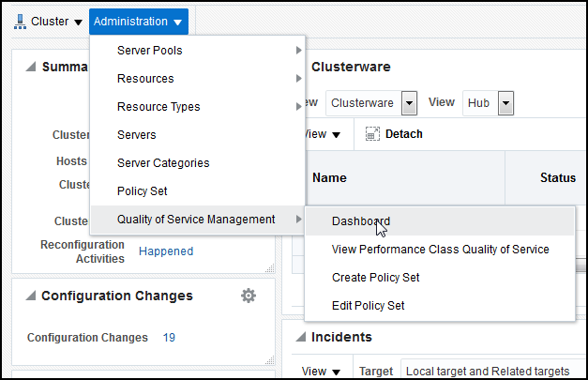Open the Configuration Changes gear settings
Screen dimensions: 588x380
click(x=249, y=296)
